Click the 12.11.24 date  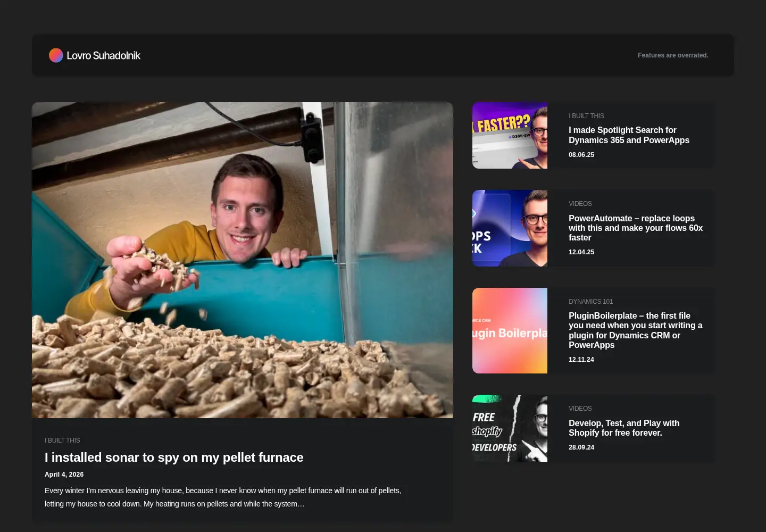click(581, 360)
